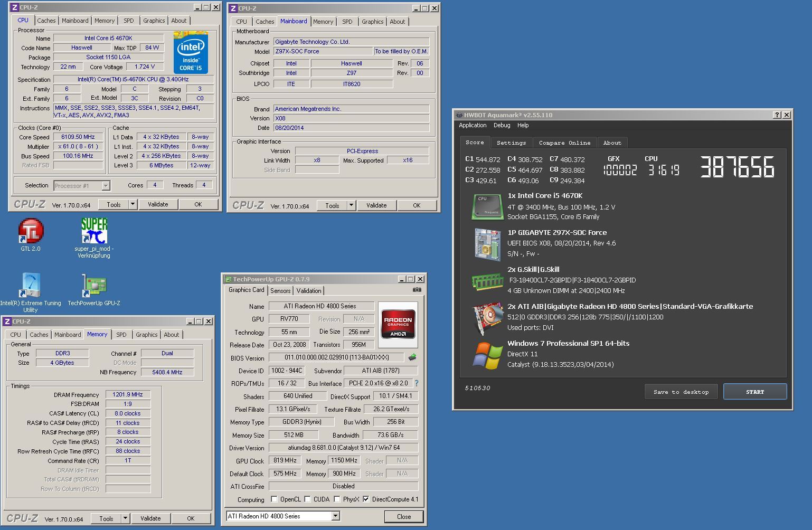
Task: Click Aquamark graphics card icon
Action: (487, 318)
